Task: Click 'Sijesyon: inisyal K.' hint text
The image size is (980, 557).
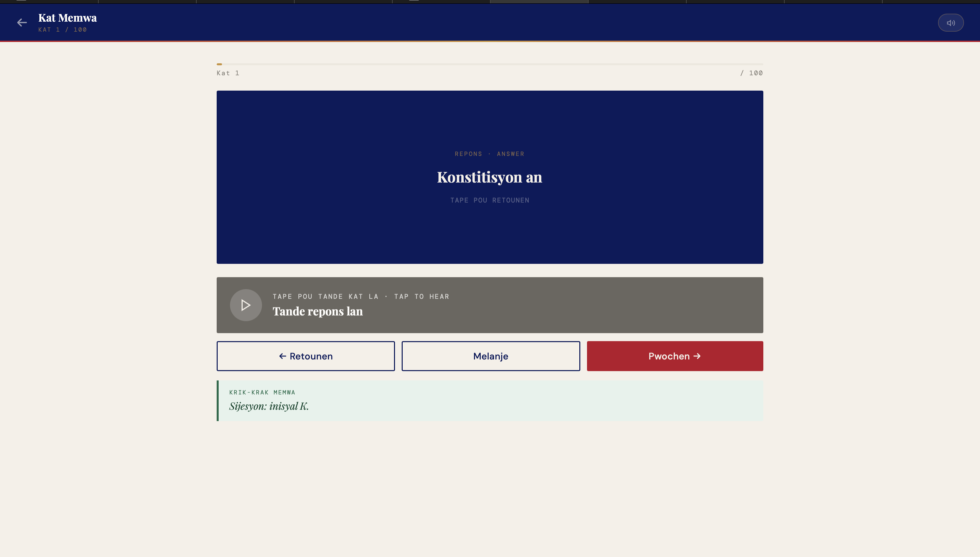Action: [x=269, y=406]
